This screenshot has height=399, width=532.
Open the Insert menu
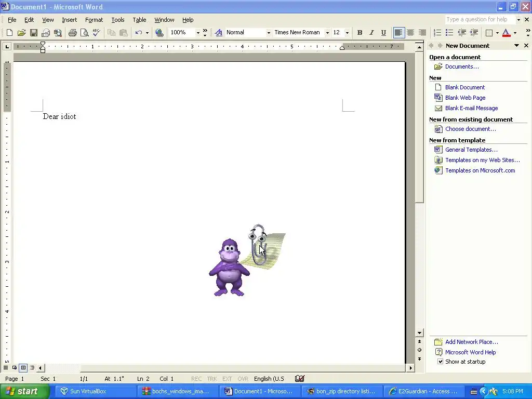[69, 20]
